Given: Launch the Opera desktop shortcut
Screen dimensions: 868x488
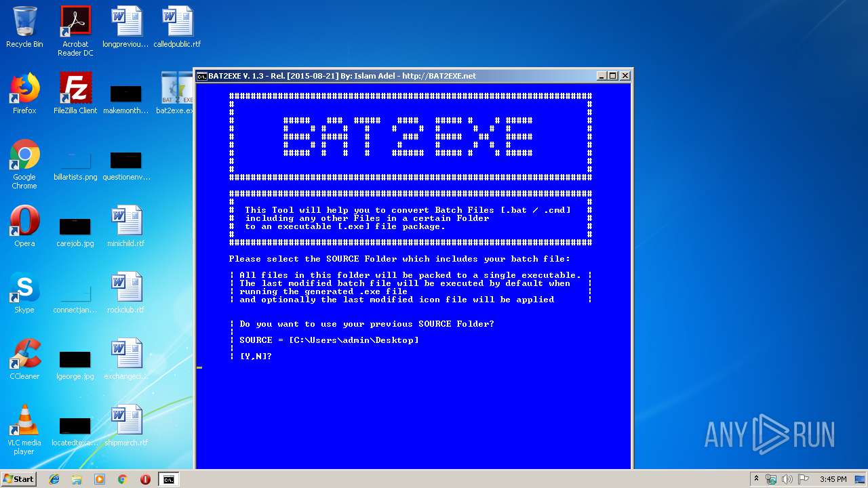Looking at the screenshot, I should click(24, 226).
